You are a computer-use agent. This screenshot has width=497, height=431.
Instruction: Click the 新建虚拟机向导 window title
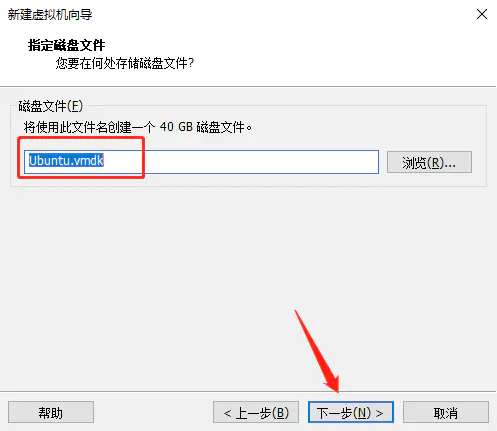(x=50, y=15)
